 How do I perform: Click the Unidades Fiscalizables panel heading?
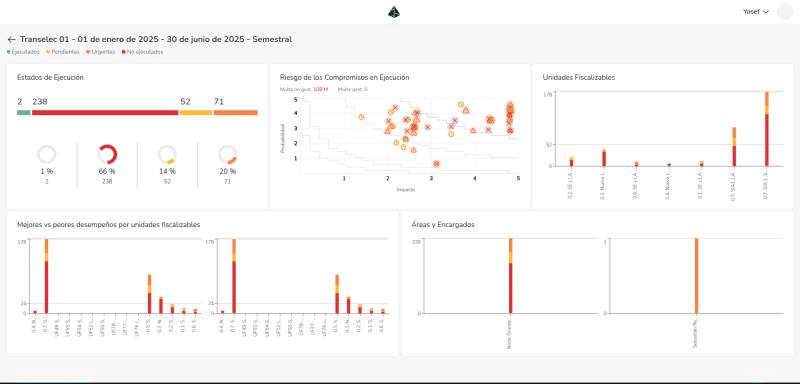579,78
